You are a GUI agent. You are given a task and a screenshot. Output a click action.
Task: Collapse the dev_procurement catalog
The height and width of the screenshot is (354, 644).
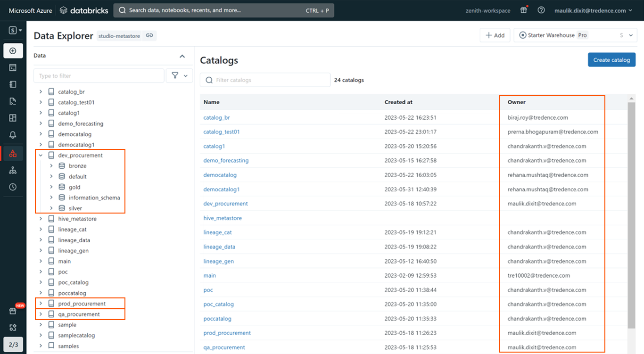click(x=41, y=155)
